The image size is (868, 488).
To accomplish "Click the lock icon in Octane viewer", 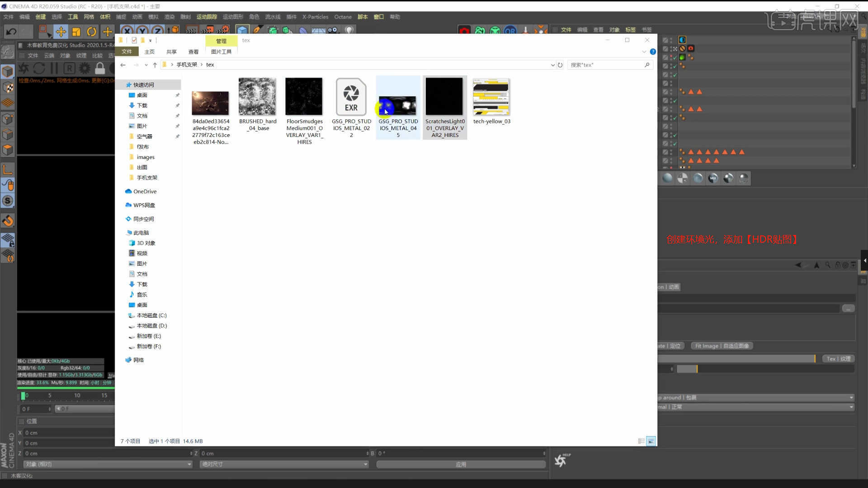I will click(100, 68).
